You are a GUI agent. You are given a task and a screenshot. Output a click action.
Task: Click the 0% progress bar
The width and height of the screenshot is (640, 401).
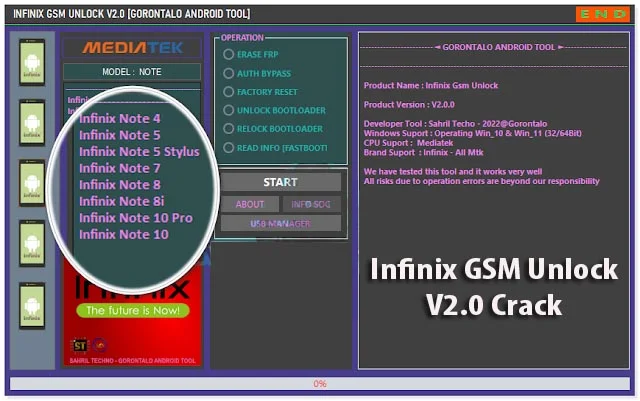pyautogui.click(x=320, y=384)
